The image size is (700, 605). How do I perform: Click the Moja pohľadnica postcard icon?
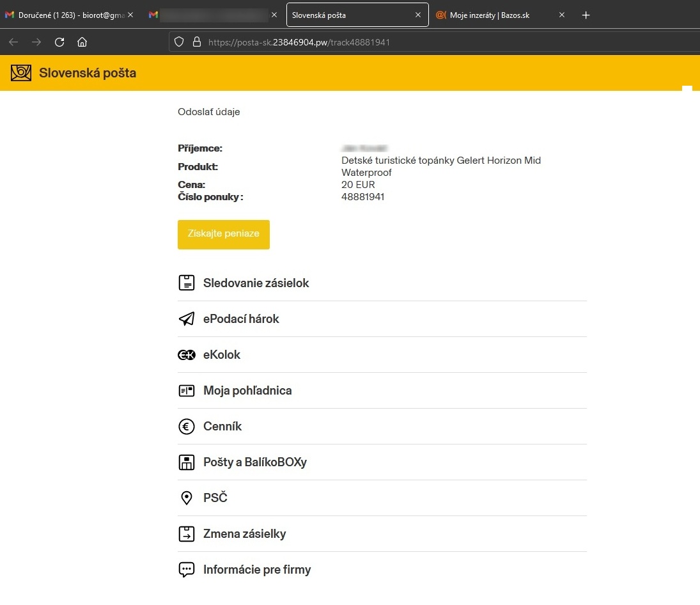click(186, 391)
